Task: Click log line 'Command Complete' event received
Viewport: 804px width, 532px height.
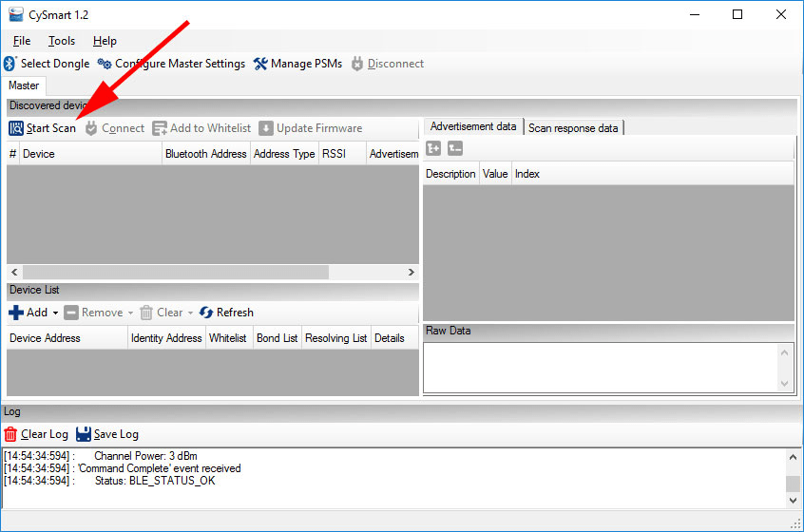Action: [x=160, y=468]
